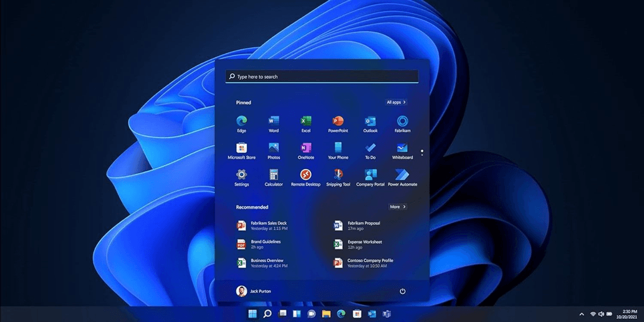
Task: Expand the All apps list
Action: tap(396, 102)
